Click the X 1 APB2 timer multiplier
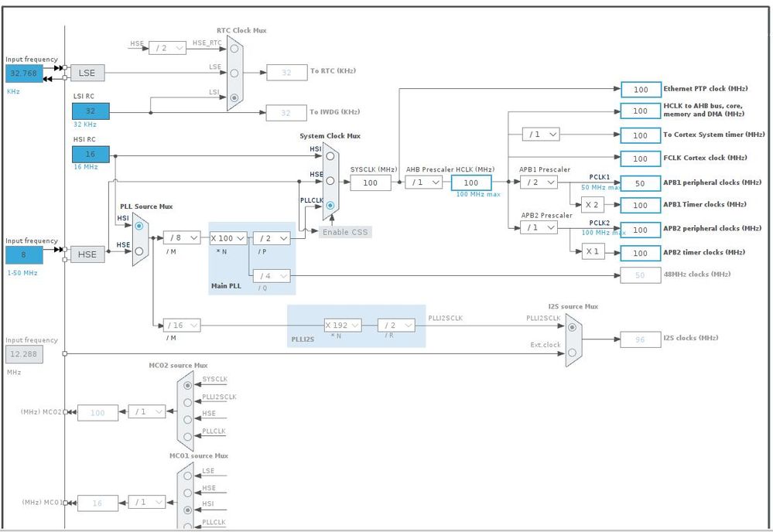The height and width of the screenshot is (532, 773). click(593, 251)
